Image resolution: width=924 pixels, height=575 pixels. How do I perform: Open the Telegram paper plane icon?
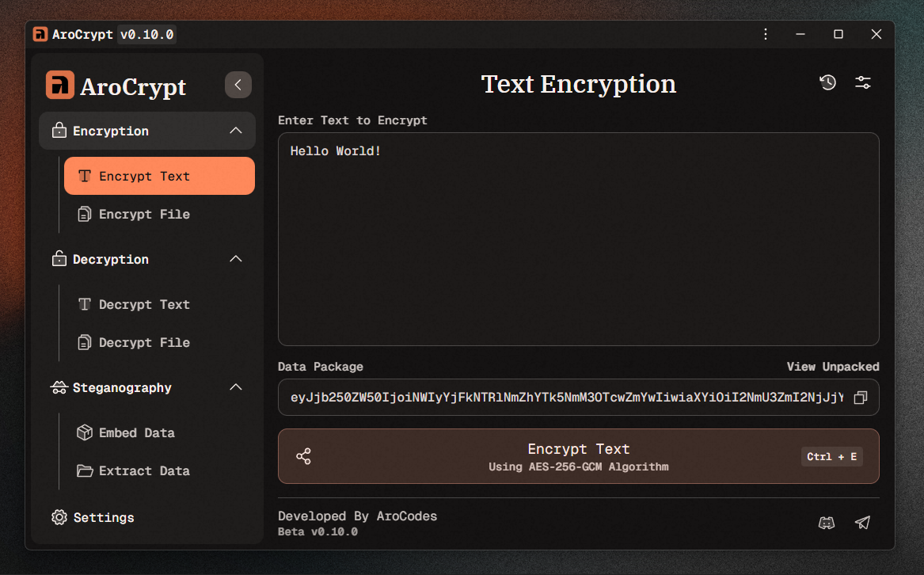coord(863,523)
